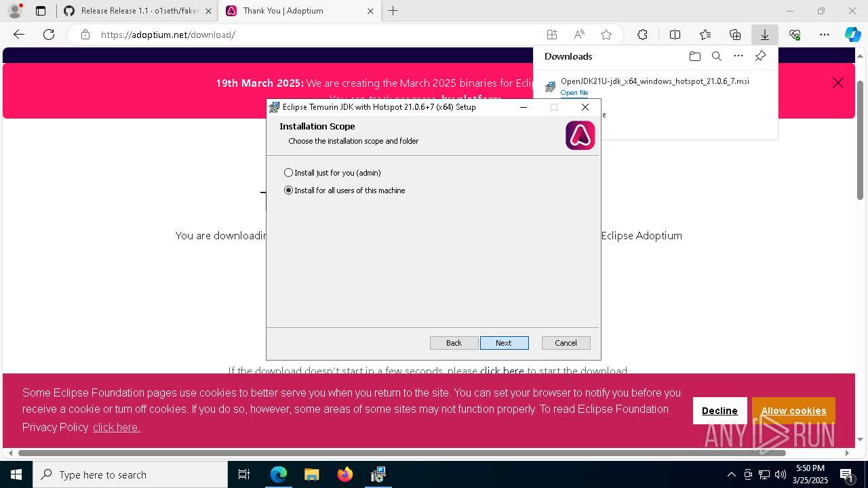Enable Read aloud for this page
Viewport: 868px width, 488px height.
tap(579, 35)
